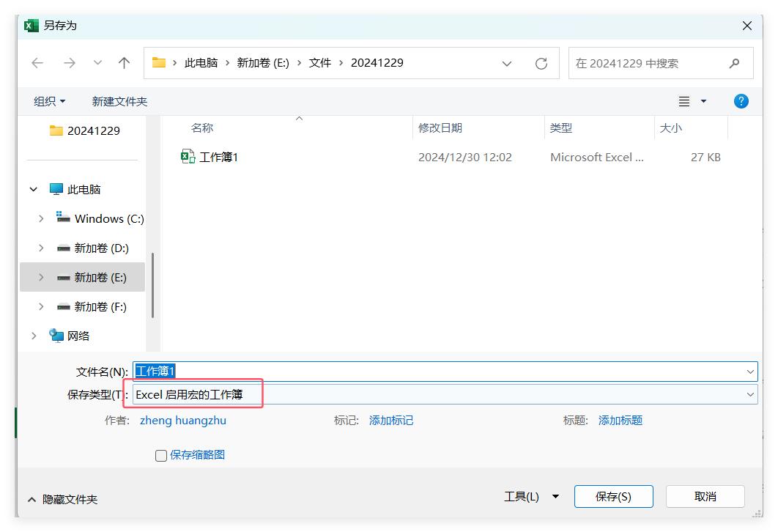This screenshot has height=532, width=778.
Task: Open the 组织 menu
Action: [x=49, y=101]
